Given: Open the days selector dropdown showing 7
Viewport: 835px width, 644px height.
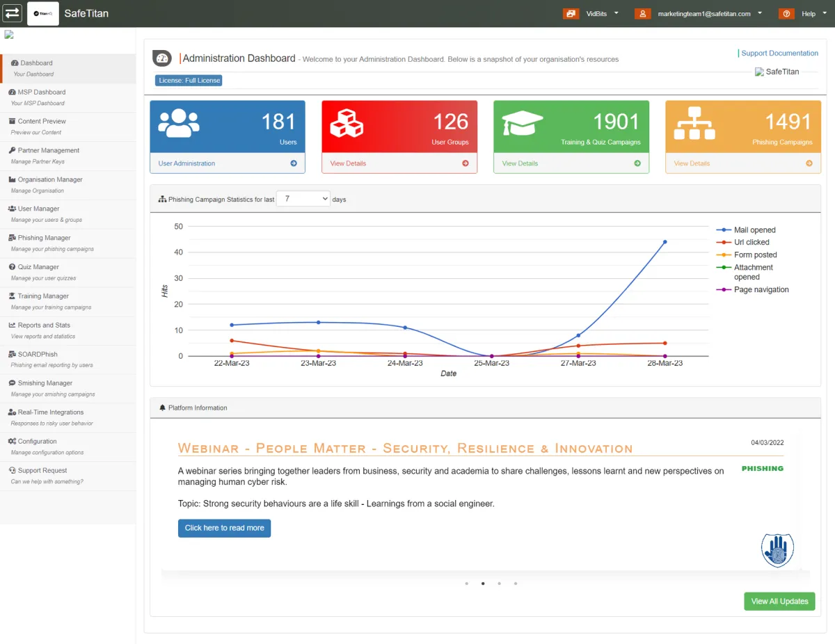Looking at the screenshot, I should click(x=303, y=199).
